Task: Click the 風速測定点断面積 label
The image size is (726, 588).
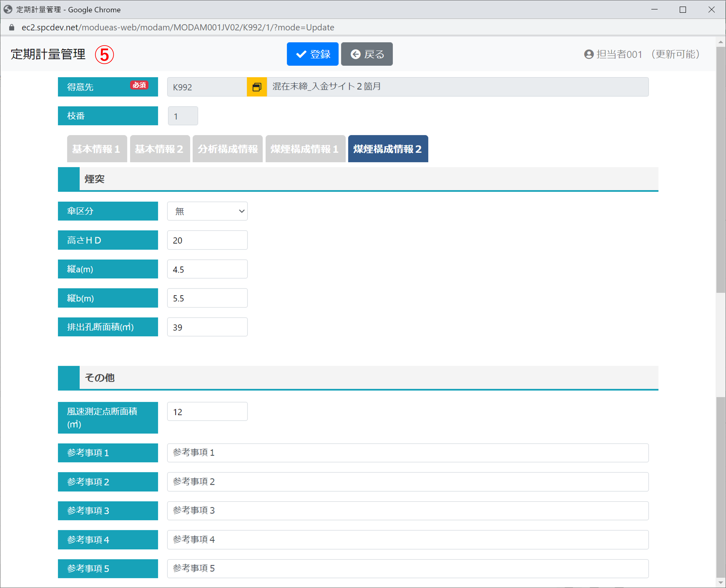Action: pos(108,418)
